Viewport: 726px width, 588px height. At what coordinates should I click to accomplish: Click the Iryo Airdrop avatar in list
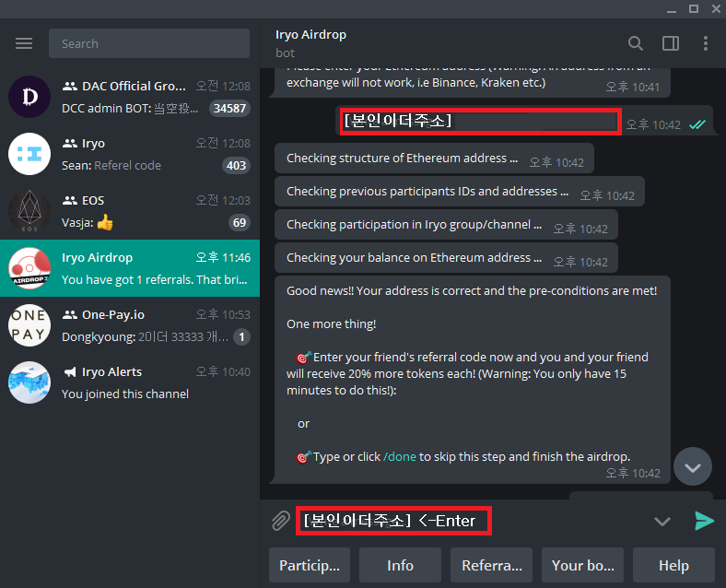(x=29, y=268)
